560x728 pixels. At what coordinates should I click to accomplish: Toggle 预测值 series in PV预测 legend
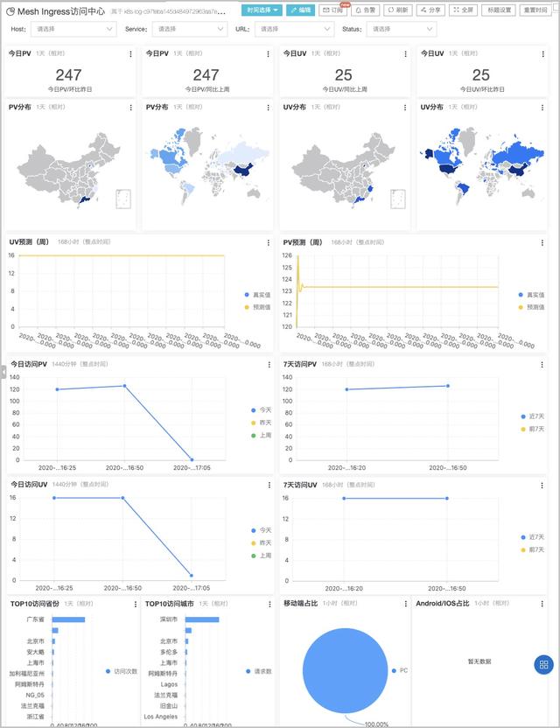click(x=531, y=307)
